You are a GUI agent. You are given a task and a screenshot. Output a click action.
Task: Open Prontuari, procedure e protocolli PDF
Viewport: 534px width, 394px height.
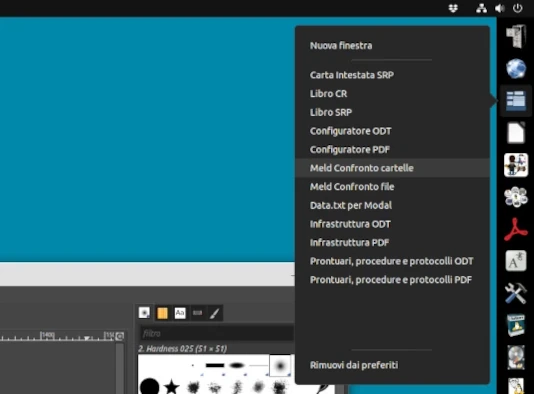point(392,280)
